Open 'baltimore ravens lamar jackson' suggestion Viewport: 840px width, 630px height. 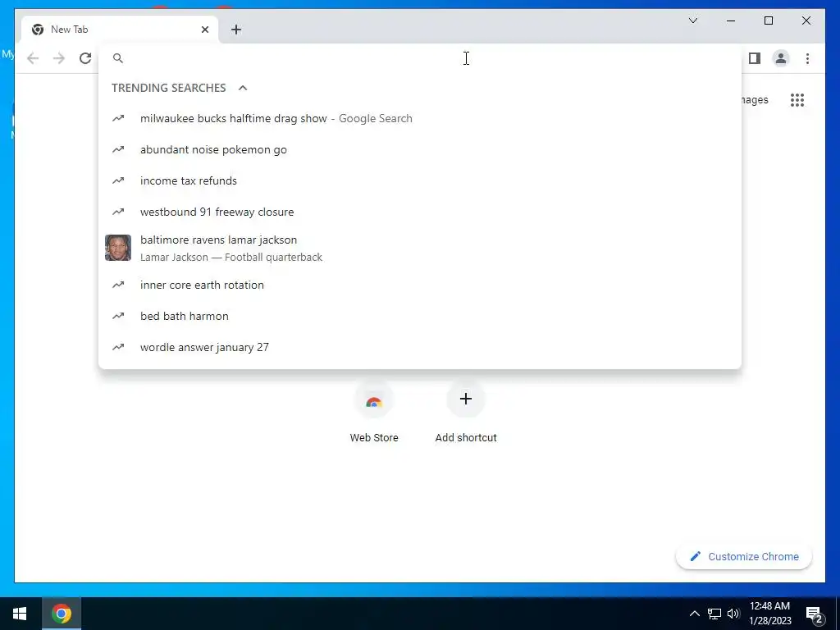pos(420,248)
